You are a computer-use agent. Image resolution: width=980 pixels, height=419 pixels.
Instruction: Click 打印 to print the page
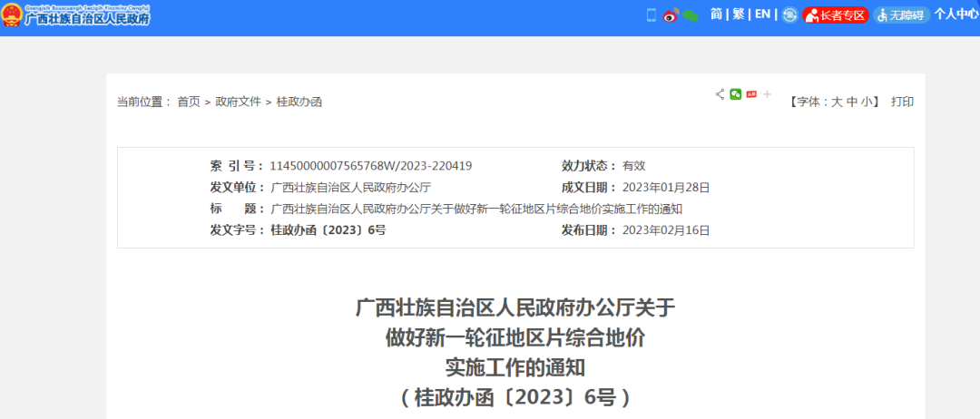coord(902,102)
